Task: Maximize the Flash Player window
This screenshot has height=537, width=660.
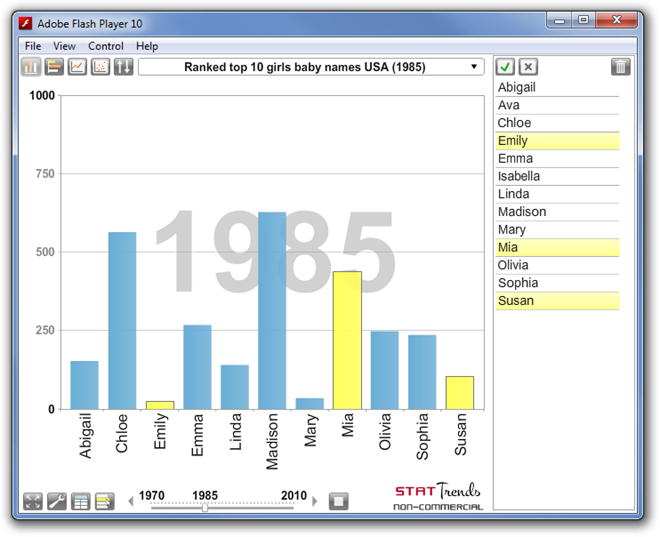Action: click(x=583, y=20)
